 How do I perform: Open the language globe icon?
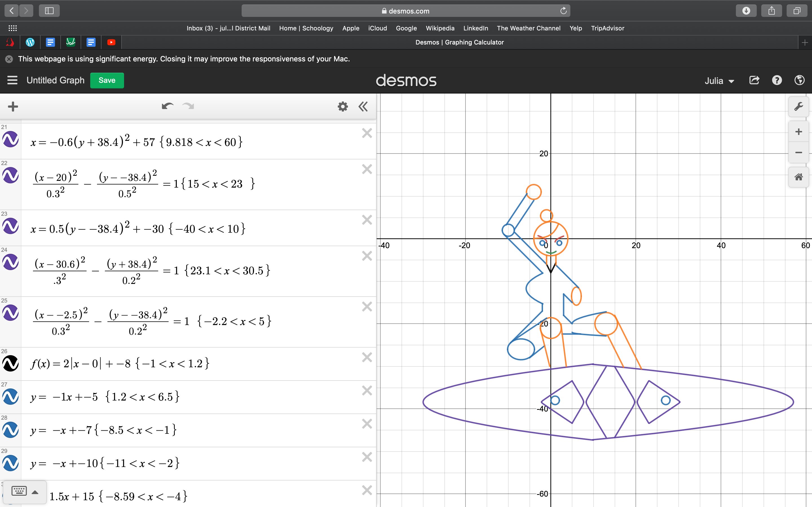click(799, 80)
